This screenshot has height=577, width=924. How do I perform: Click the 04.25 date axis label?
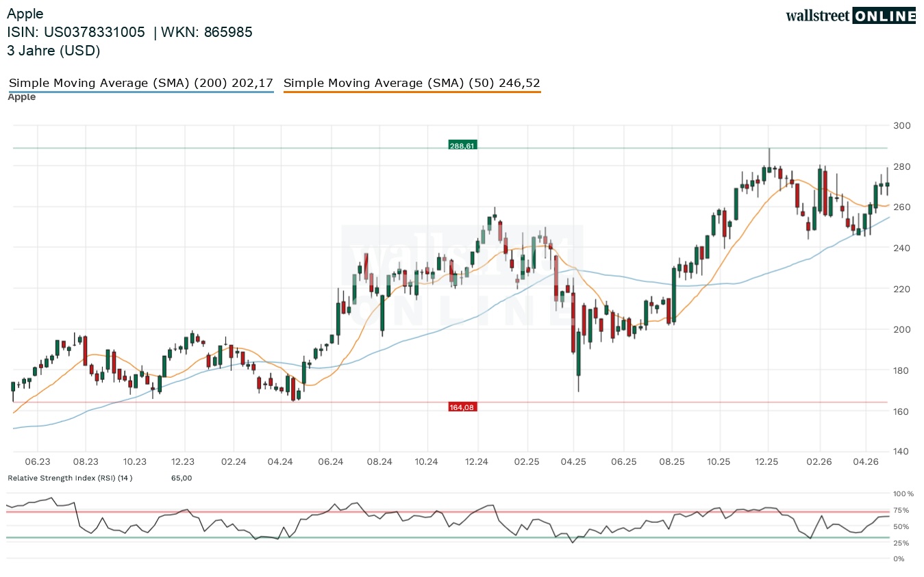573,462
